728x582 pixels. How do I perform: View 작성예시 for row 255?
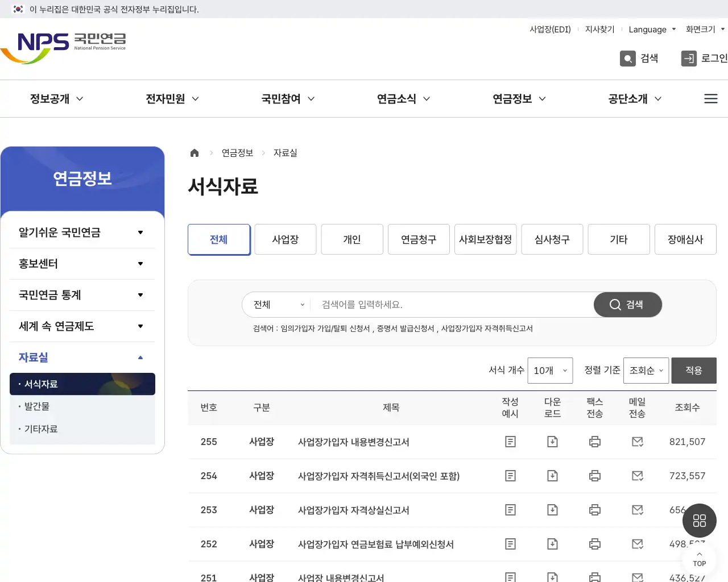click(x=510, y=442)
